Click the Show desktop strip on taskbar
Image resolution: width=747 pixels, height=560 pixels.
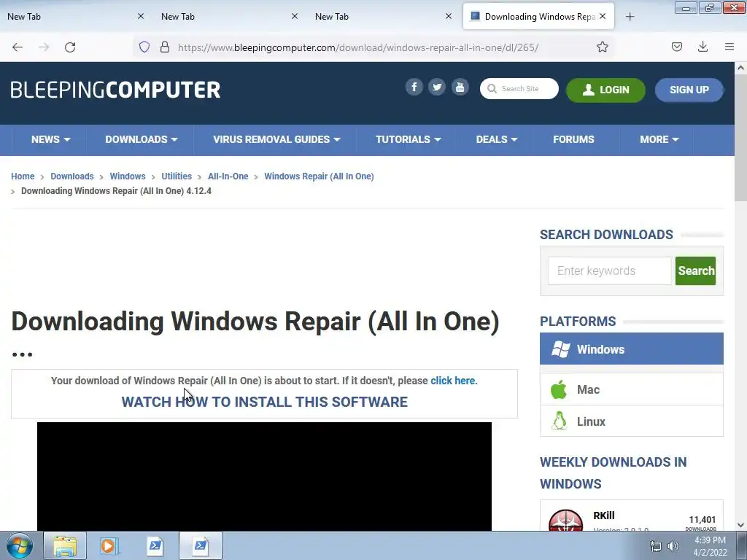[x=742, y=545]
